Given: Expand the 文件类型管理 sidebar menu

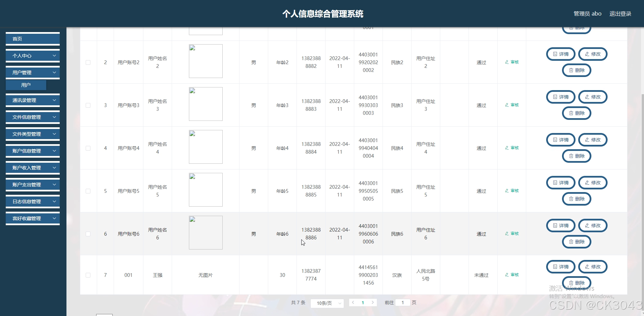Looking at the screenshot, I should point(33,134).
